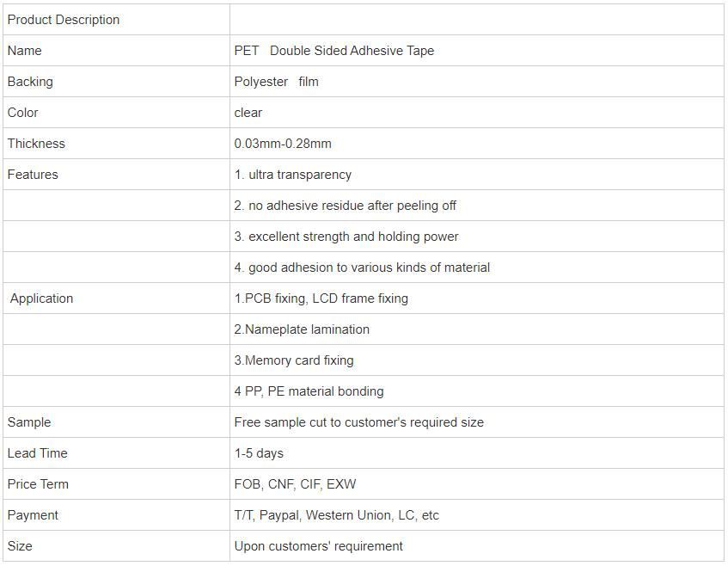Click excellent strength and holding power text
This screenshot has height=566, width=728.
coord(346,237)
